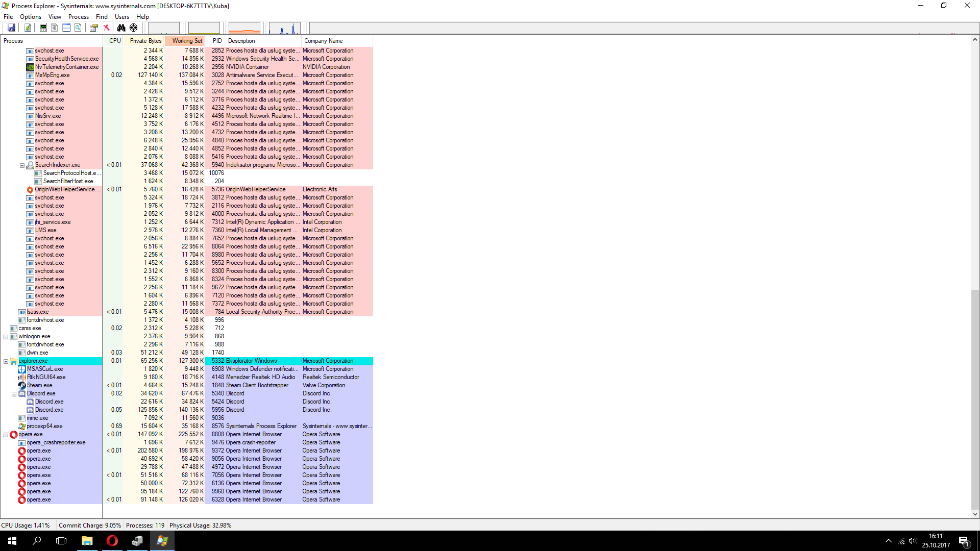Switch to Opera on the taskbar
This screenshot has width=980, height=551.
112,541
